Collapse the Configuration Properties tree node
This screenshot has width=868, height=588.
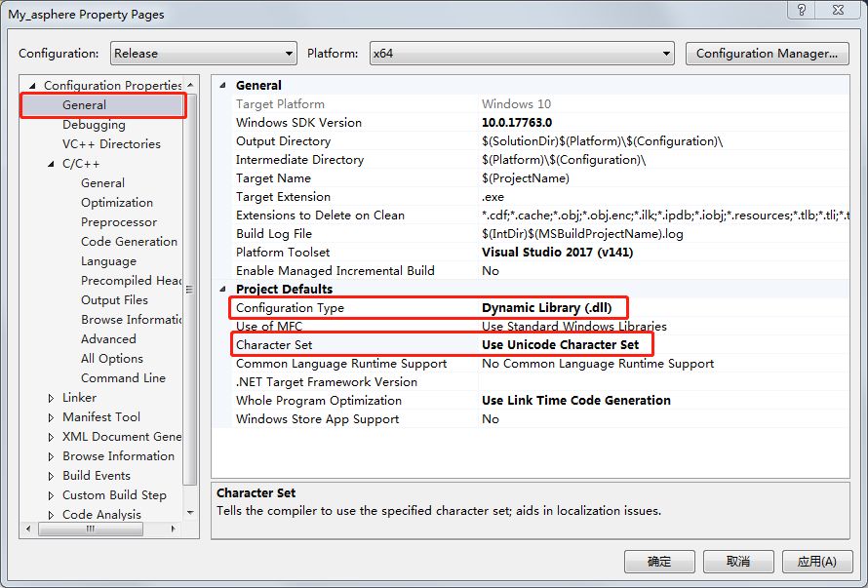pos(33,86)
